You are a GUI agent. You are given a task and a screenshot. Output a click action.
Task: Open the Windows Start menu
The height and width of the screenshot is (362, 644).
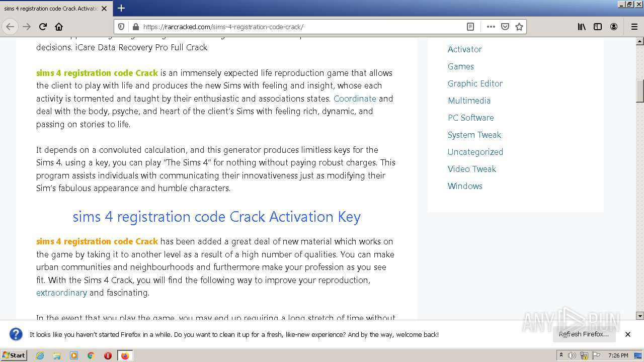click(x=14, y=355)
